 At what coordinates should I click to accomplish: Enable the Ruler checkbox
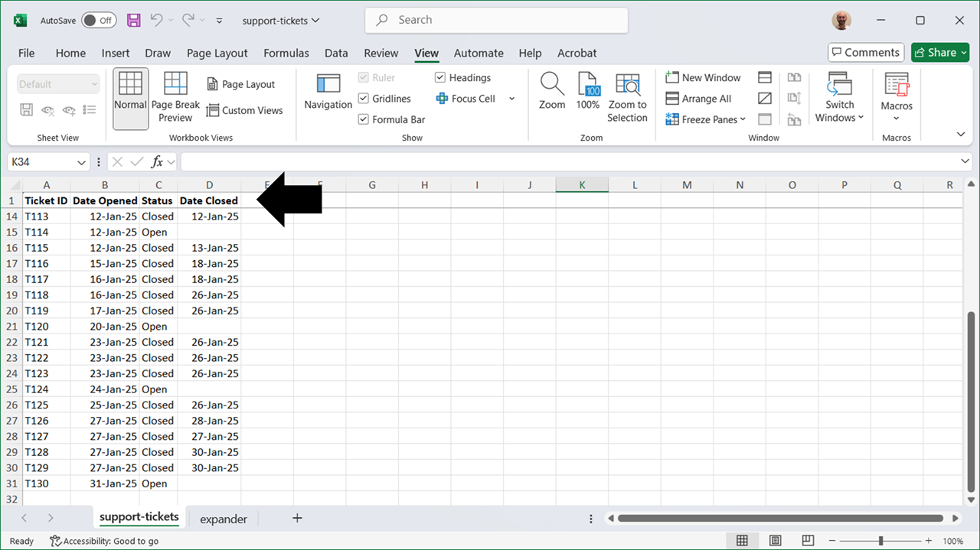click(364, 77)
